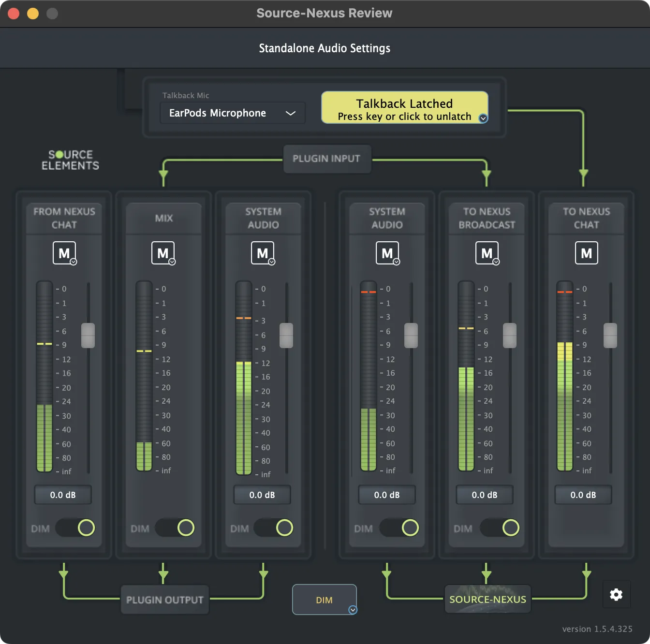
Task: Click SYSTEM AUDIO header beside TO NEXUS BROADCAST
Action: pyautogui.click(x=387, y=218)
